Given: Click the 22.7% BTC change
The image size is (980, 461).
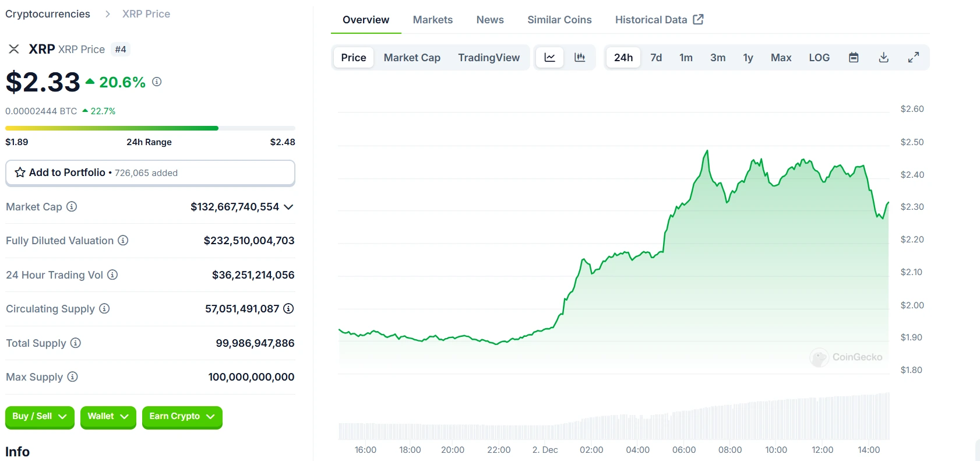Looking at the screenshot, I should 99,111.
